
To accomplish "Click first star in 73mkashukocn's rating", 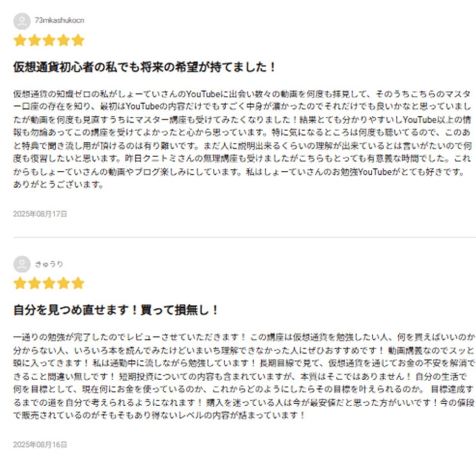I will [x=20, y=40].
